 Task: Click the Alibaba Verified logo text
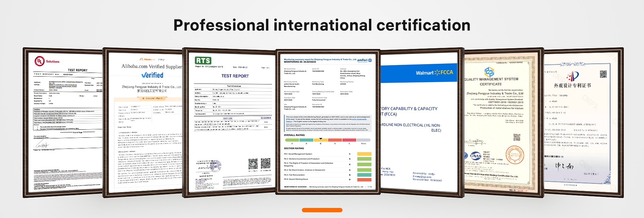(152, 75)
